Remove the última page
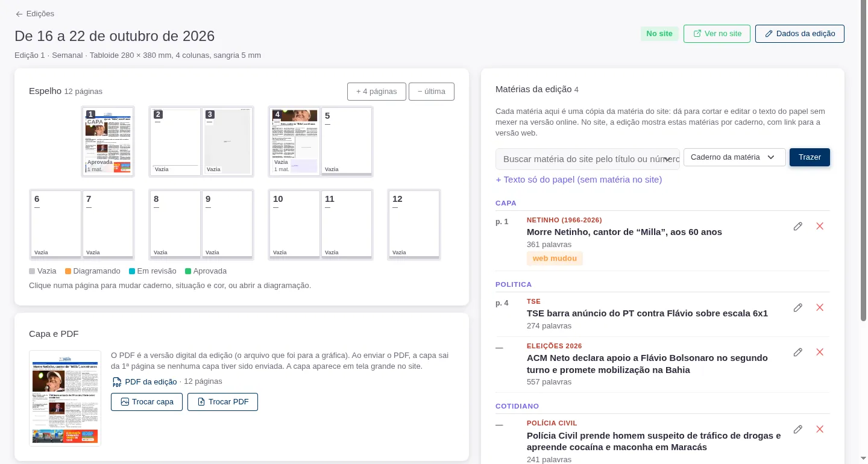Image resolution: width=868 pixels, height=464 pixels. tap(431, 92)
